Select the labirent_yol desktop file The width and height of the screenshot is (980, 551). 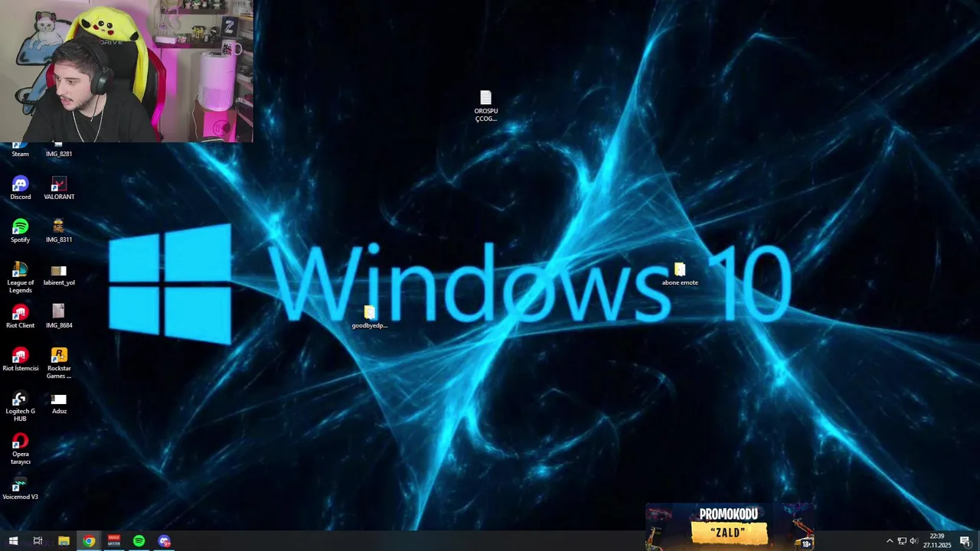pyautogui.click(x=59, y=274)
